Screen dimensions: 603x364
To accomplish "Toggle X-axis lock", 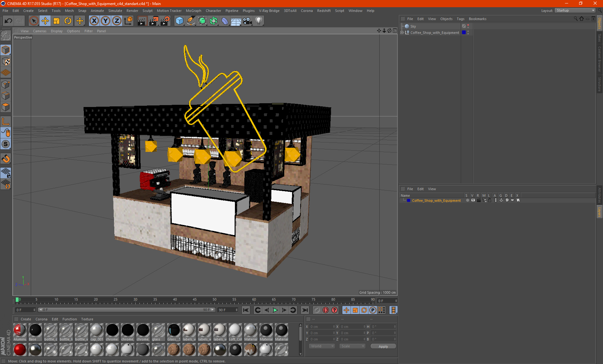I will (94, 21).
